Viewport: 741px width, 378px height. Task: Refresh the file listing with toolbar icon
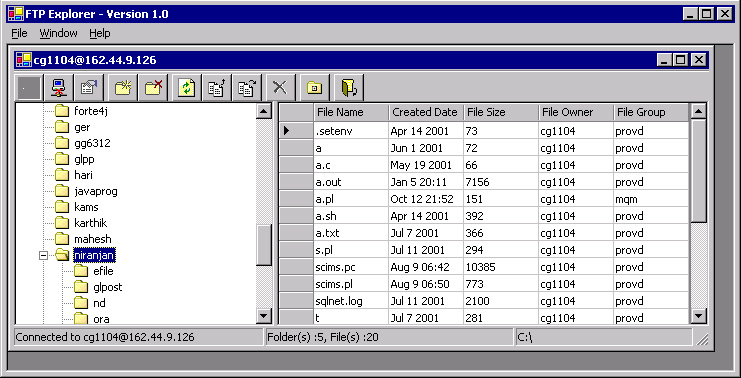click(187, 88)
